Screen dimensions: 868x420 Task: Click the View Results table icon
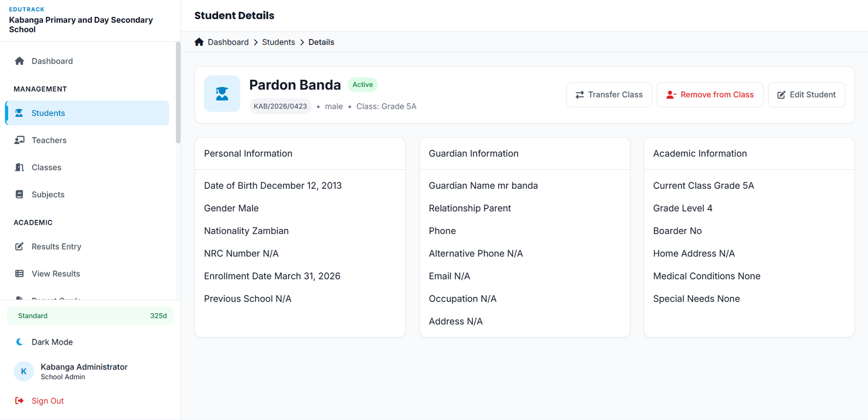20,273
